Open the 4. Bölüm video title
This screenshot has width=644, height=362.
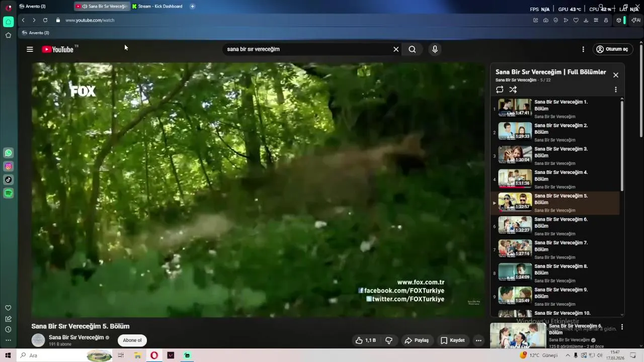tap(561, 175)
